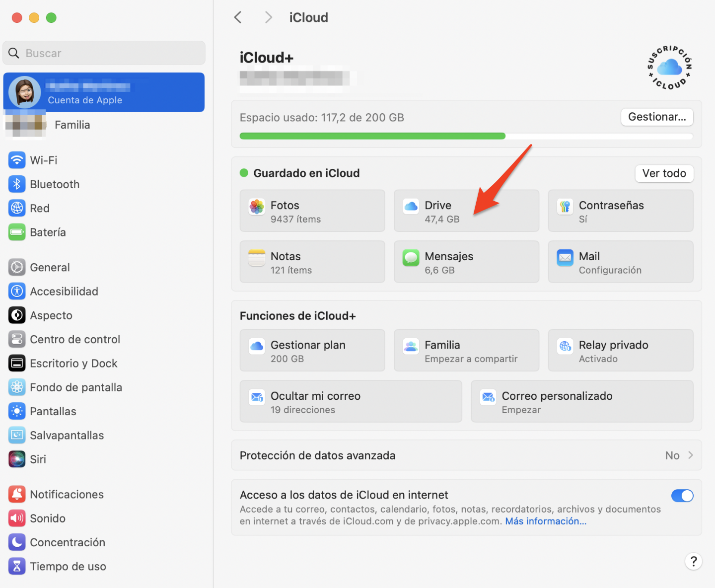Click the "Funciones de iCloud+" heading
The image size is (715, 588).
[x=298, y=316]
